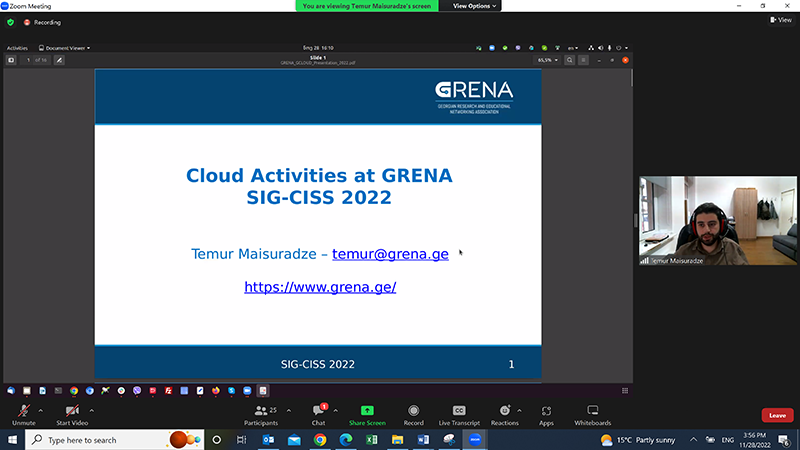Screen dimensions: 800x450
Task: Open the Windows Start menu
Action: tap(12, 440)
